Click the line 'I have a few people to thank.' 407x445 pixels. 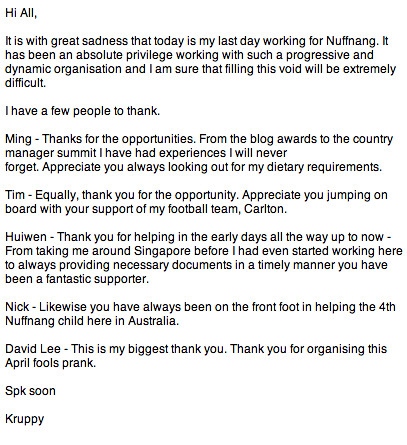point(82,111)
